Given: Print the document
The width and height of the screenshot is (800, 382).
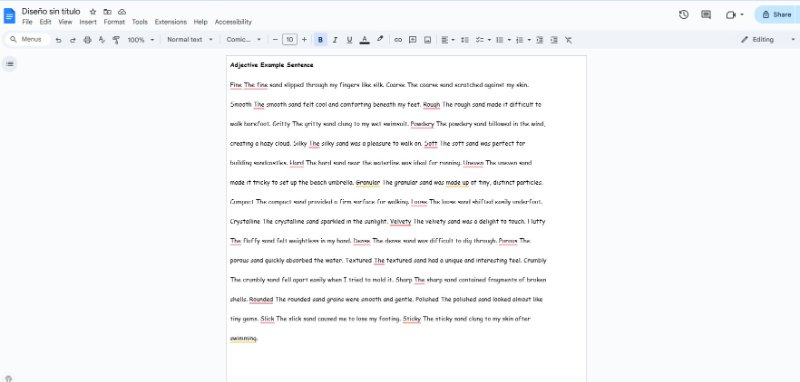Looking at the screenshot, I should [87, 40].
